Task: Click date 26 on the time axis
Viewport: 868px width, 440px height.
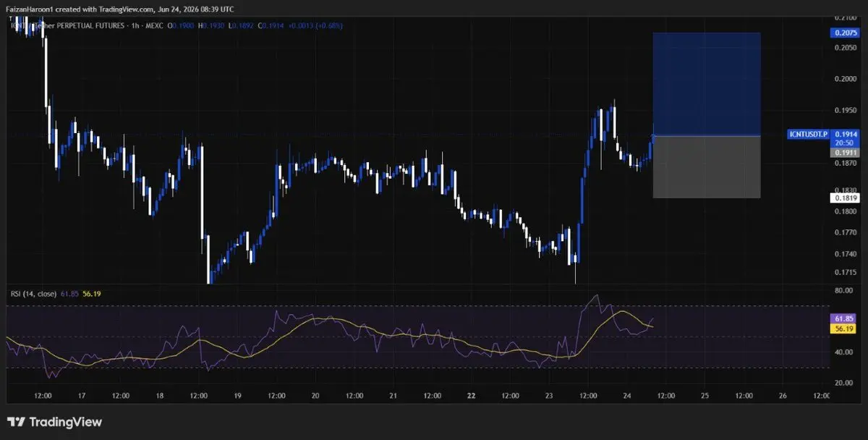Action: pyautogui.click(x=782, y=396)
